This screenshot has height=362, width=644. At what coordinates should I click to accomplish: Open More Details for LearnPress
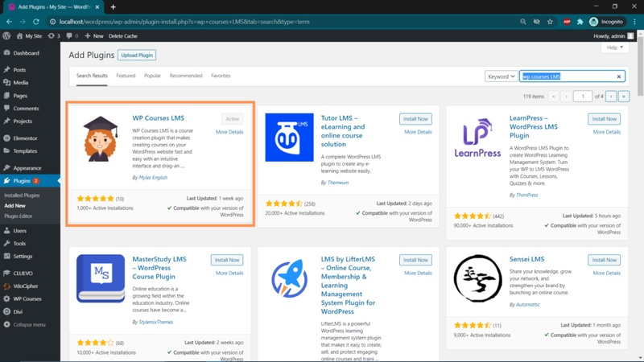click(x=606, y=132)
